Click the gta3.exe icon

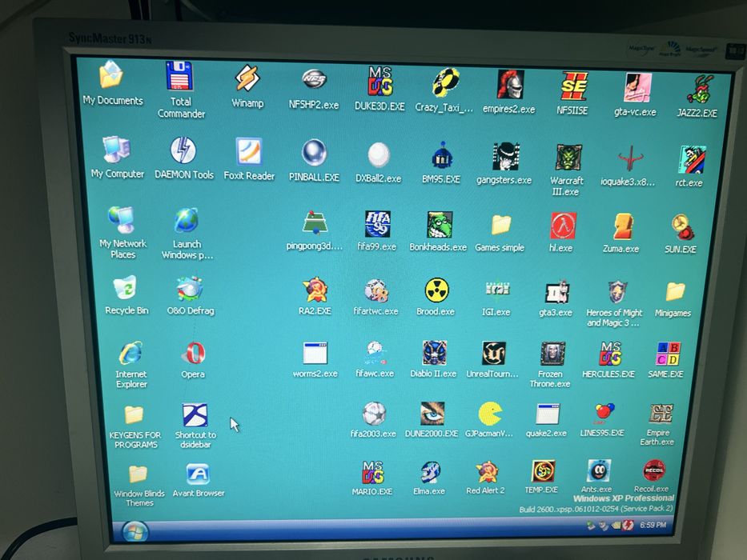click(557, 292)
